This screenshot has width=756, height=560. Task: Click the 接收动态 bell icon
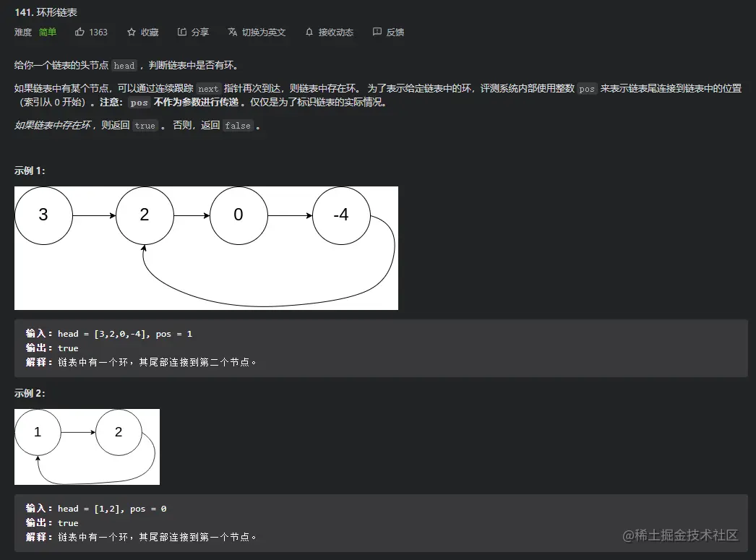[308, 32]
